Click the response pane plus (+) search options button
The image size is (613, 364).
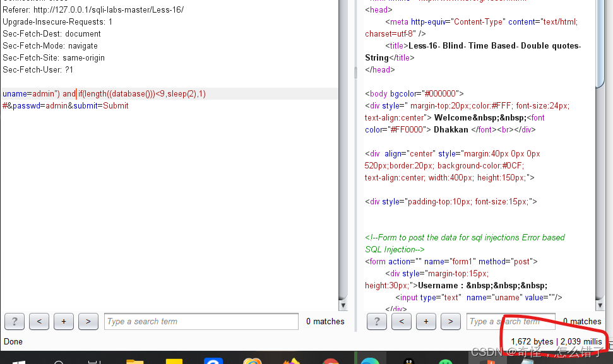426,322
